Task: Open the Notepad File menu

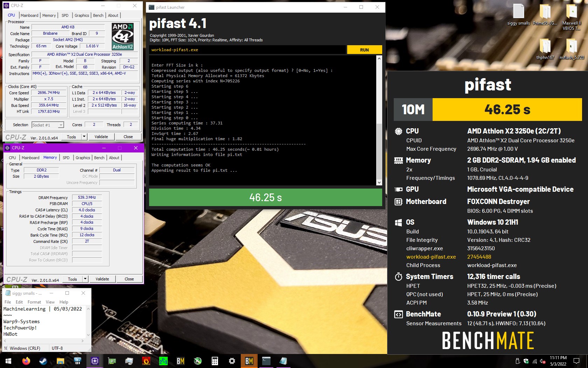Action: 8,302
